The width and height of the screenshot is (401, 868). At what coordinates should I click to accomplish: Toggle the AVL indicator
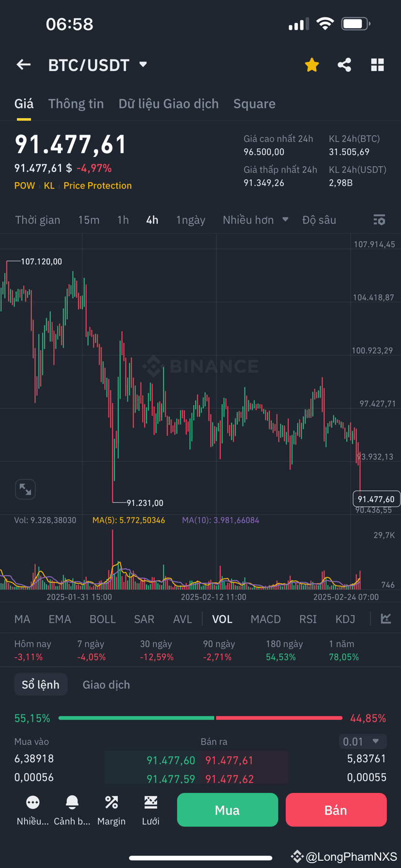[183, 619]
